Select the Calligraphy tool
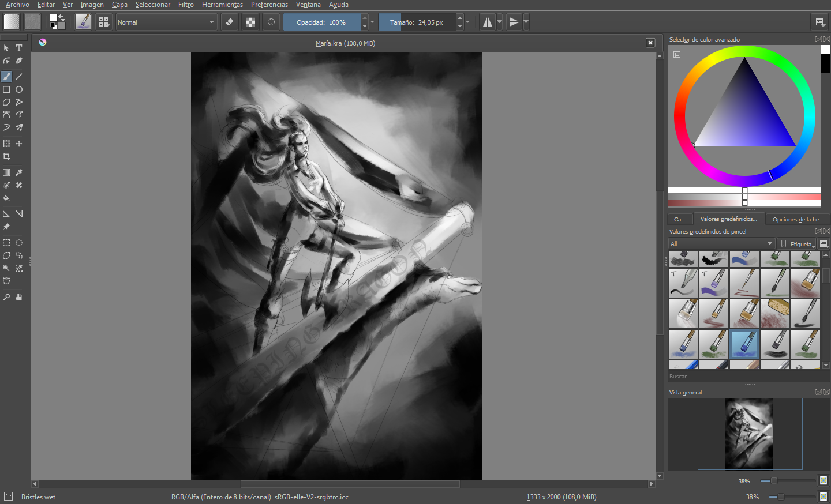This screenshot has width=831, height=504. tap(19, 61)
